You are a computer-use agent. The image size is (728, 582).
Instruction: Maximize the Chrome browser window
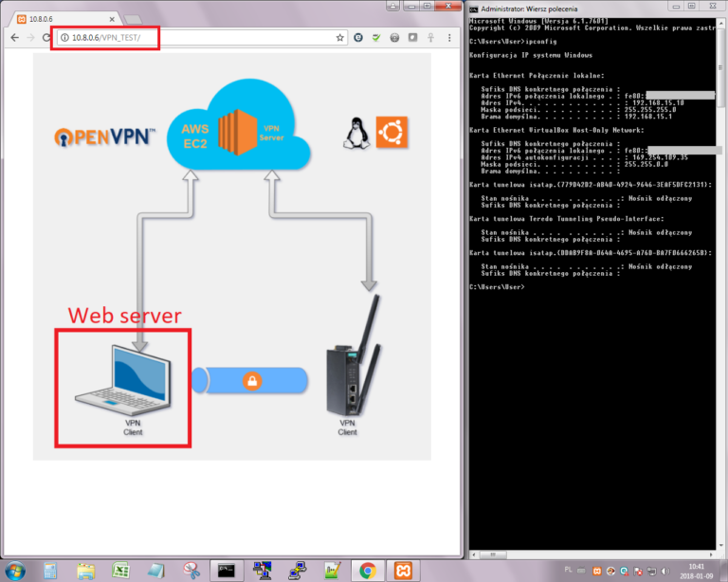[428, 6]
